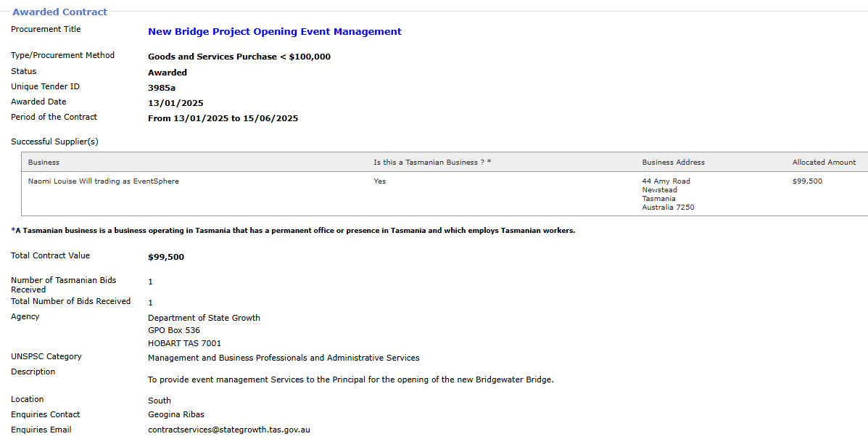Click the Allocated Amount column header
The width and height of the screenshot is (868, 439).
824,163
